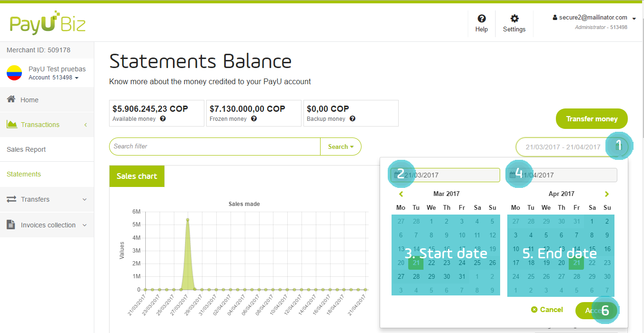644x333 pixels.
Task: Click the Backup money info icon
Action: click(352, 118)
